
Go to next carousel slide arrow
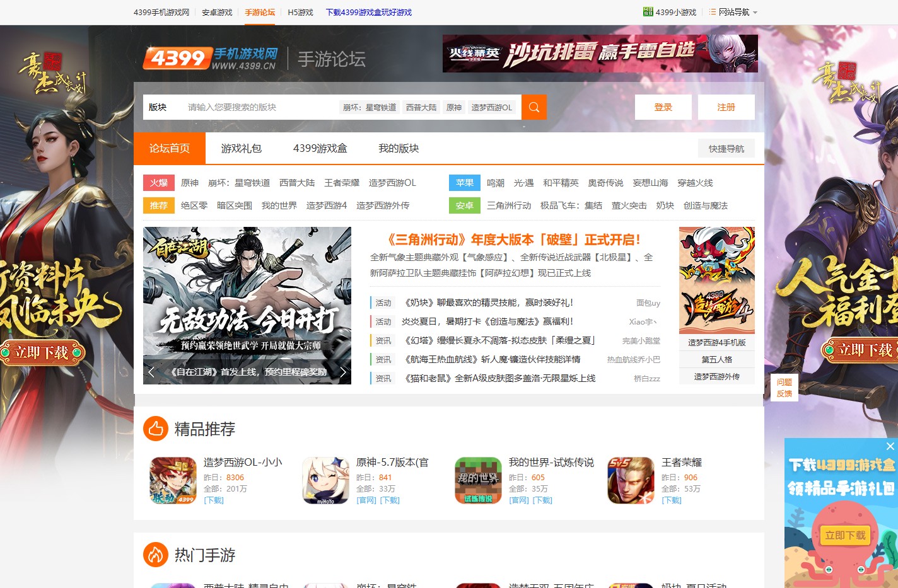pyautogui.click(x=343, y=372)
